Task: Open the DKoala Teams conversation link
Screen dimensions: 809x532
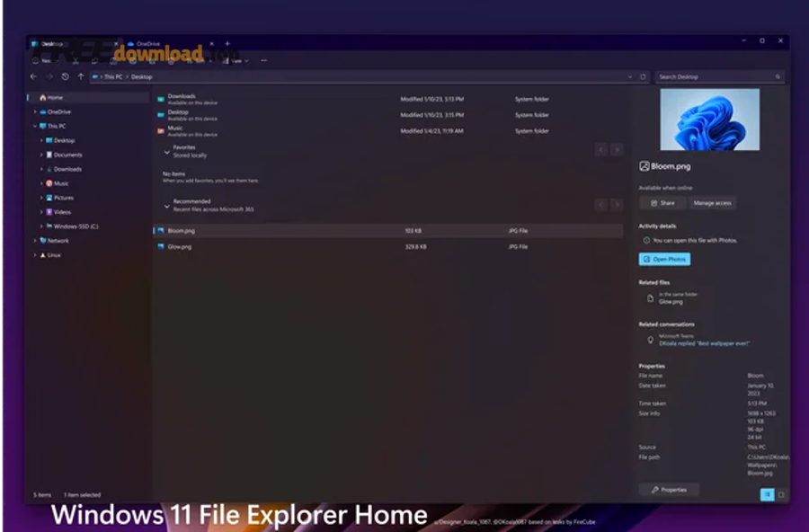Action: (x=704, y=343)
